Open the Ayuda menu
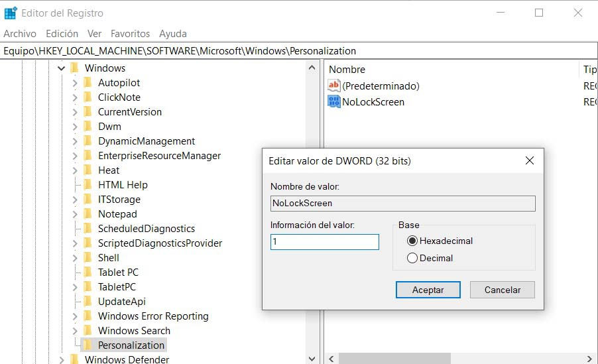Image resolution: width=598 pixels, height=364 pixels. click(173, 34)
